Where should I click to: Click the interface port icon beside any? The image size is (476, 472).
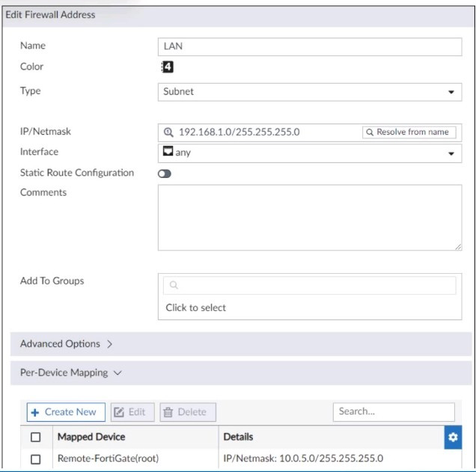coord(168,151)
